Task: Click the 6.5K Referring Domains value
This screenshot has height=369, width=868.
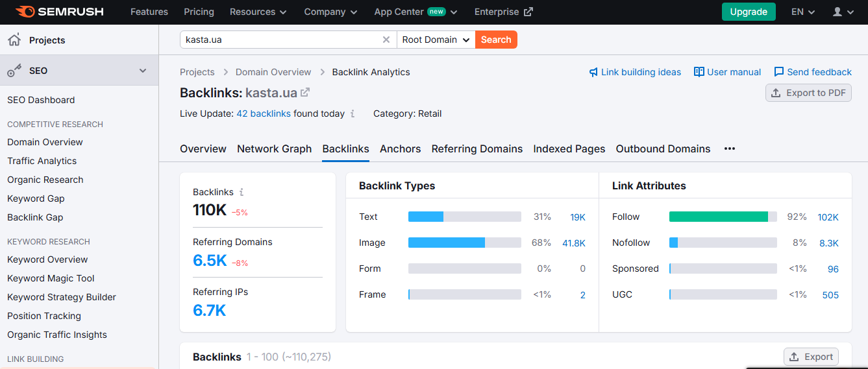Action: 210,261
